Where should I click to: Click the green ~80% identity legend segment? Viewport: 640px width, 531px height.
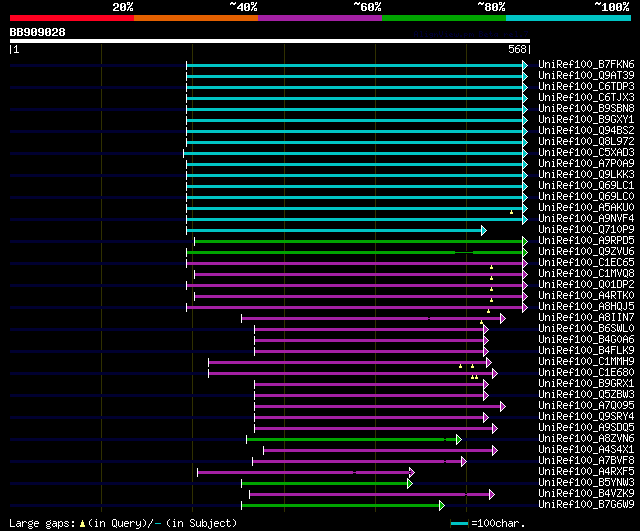444,18
